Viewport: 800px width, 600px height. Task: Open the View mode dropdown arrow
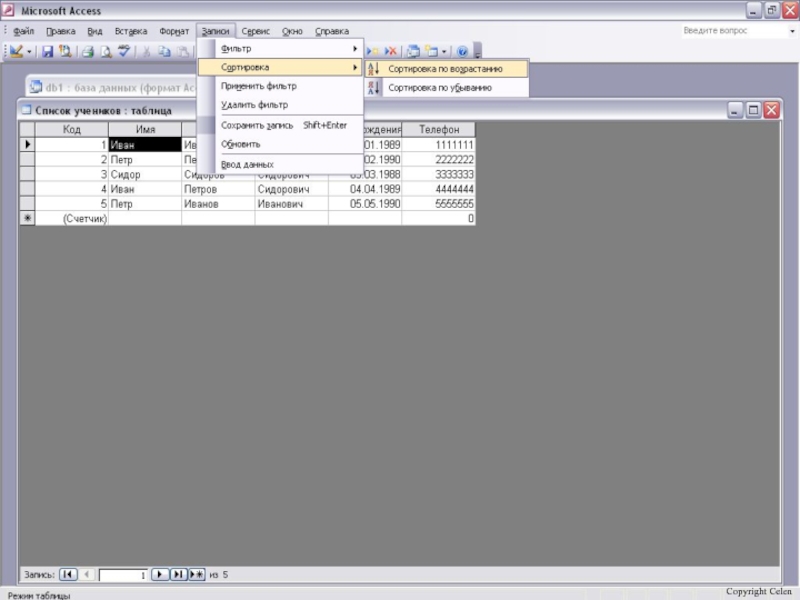(30, 51)
